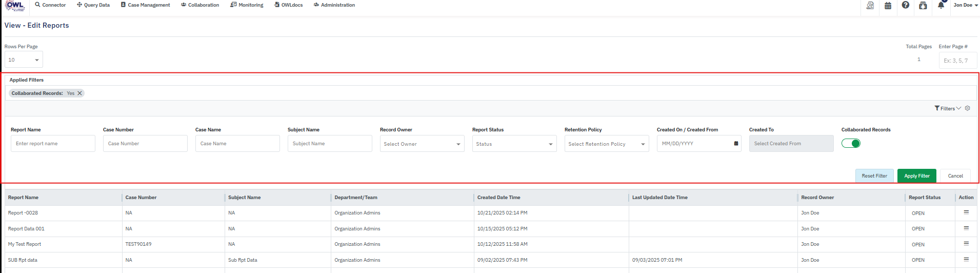
Task: Toggle the Collaborated Records switch
Action: click(x=851, y=143)
